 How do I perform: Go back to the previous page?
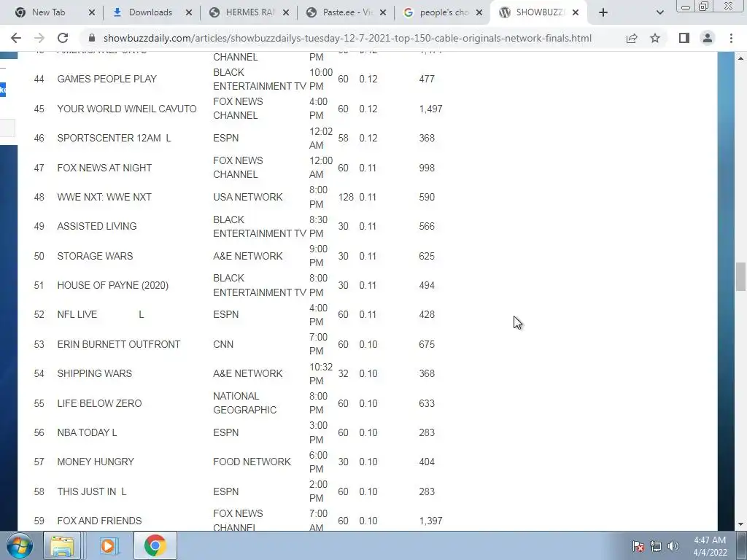[x=16, y=38]
